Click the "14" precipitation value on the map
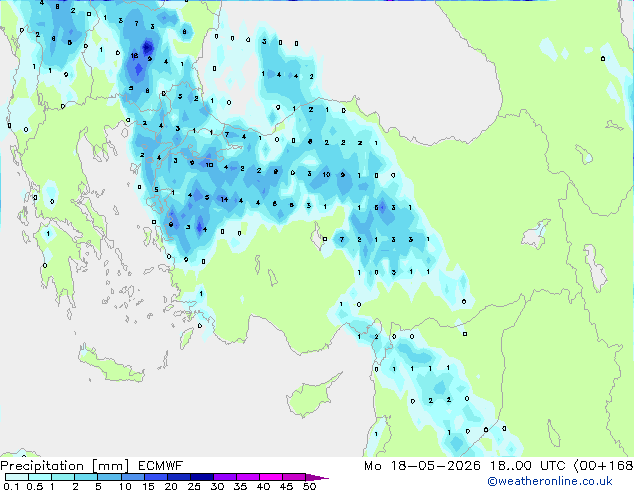Image resolution: width=634 pixels, height=490 pixels. pos(224,199)
